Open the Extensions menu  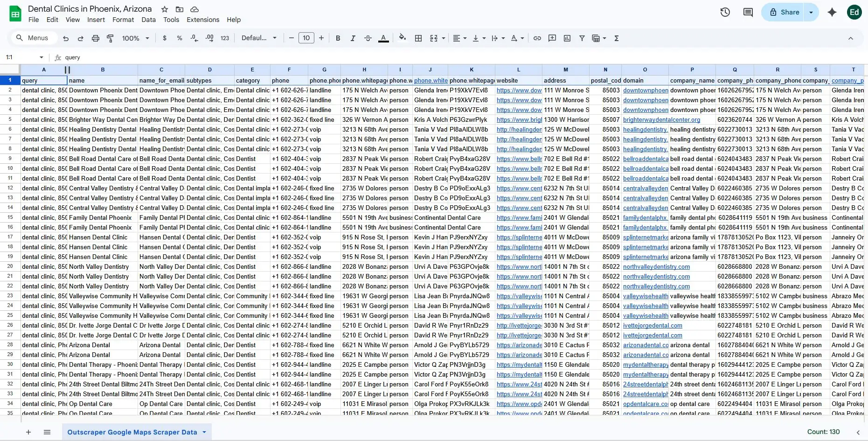202,20
